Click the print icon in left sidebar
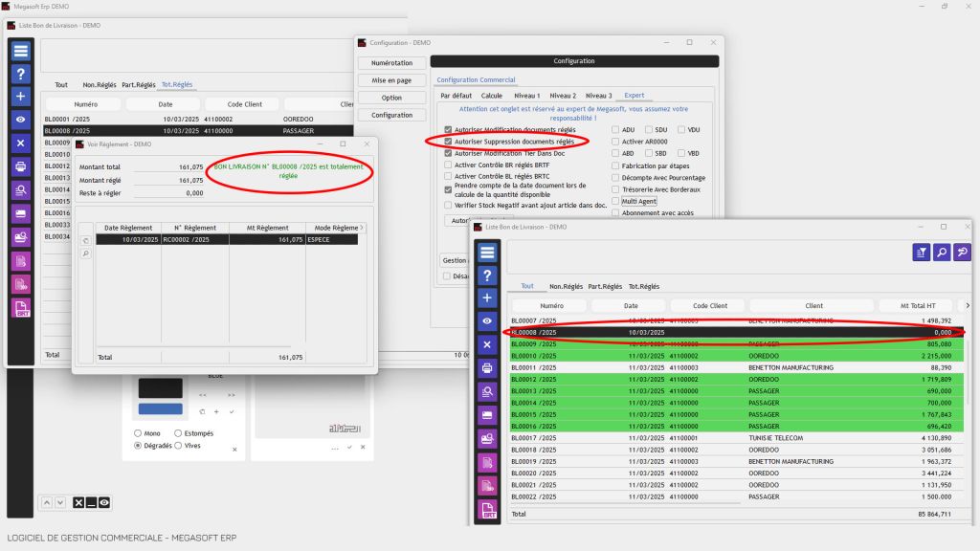 click(x=21, y=166)
